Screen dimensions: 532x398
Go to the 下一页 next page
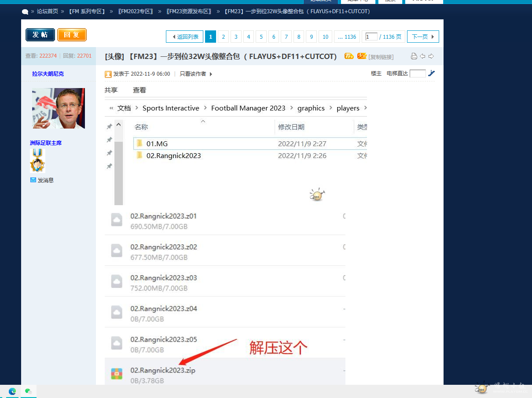pyautogui.click(x=423, y=37)
